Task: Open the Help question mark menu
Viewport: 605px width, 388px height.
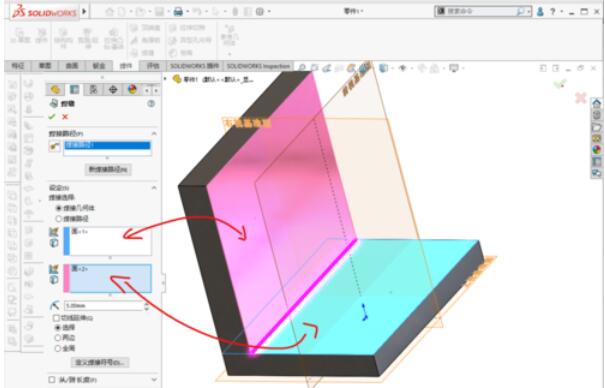Action: tap(553, 12)
